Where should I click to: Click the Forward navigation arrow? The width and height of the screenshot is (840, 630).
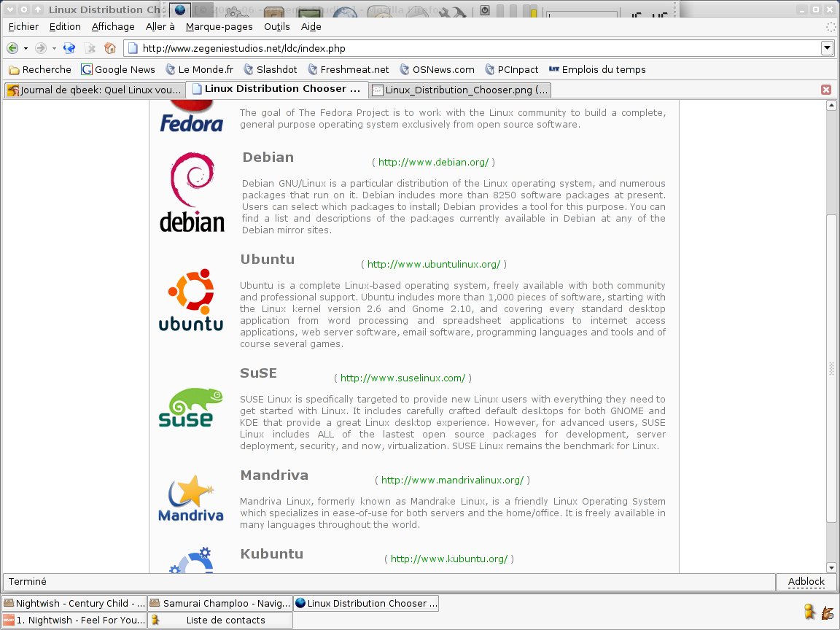tap(41, 48)
